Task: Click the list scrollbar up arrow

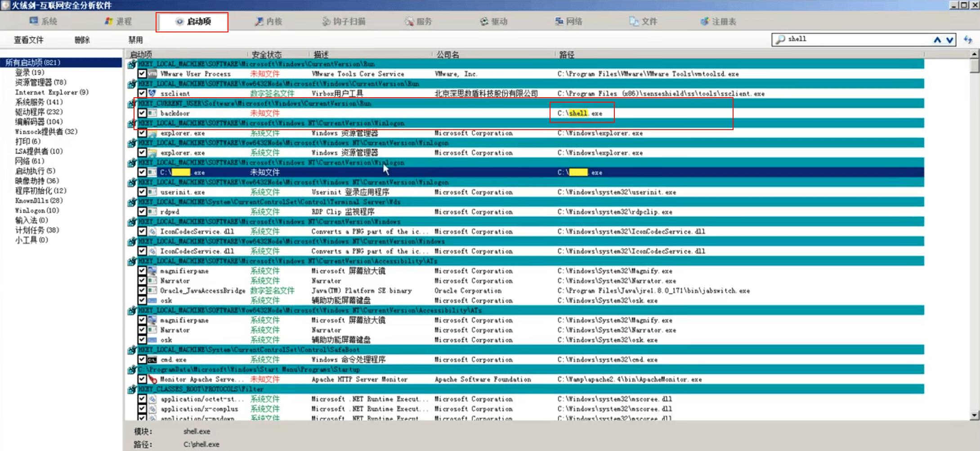Action: 975,54
